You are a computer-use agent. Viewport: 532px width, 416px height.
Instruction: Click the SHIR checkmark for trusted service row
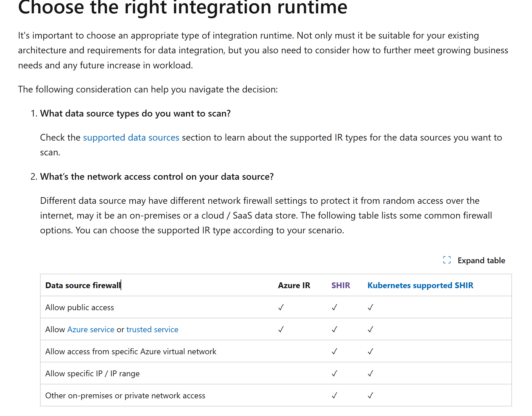pos(334,329)
